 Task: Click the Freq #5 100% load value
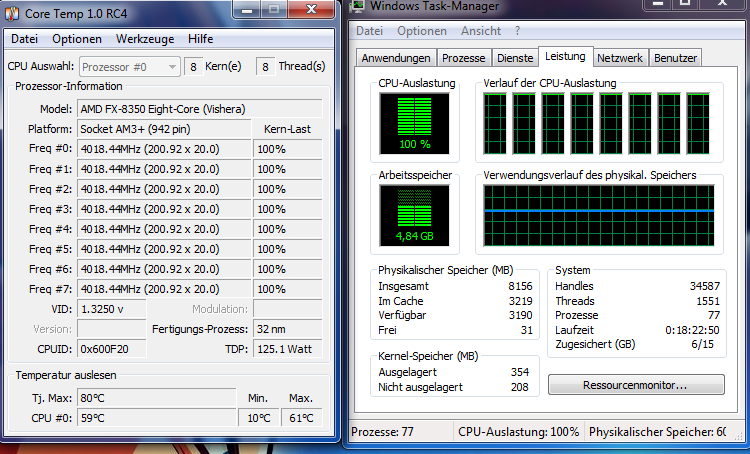click(x=287, y=249)
